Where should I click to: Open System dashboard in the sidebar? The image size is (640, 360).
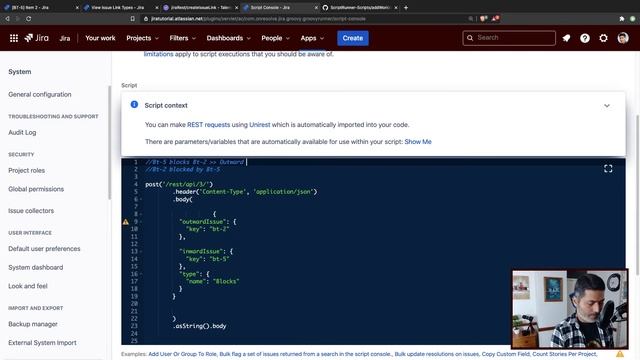(36, 267)
